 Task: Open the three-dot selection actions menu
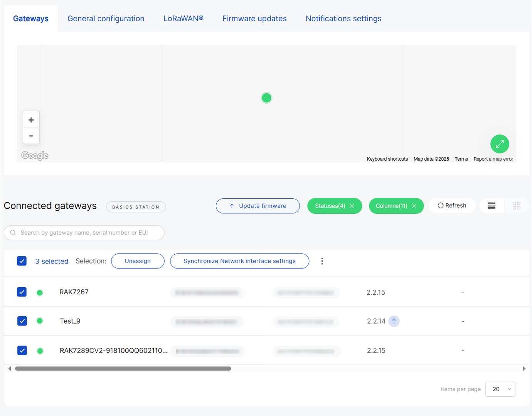(322, 261)
